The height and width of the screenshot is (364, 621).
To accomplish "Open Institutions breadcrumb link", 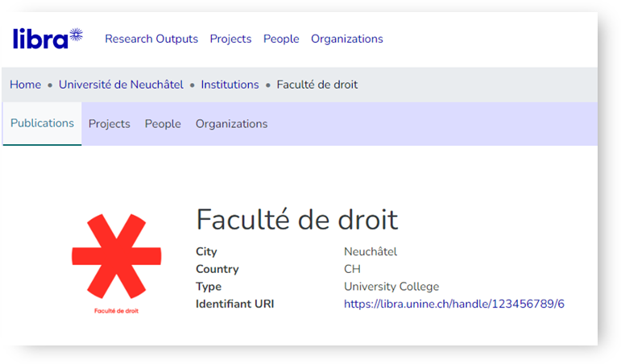I will 230,85.
